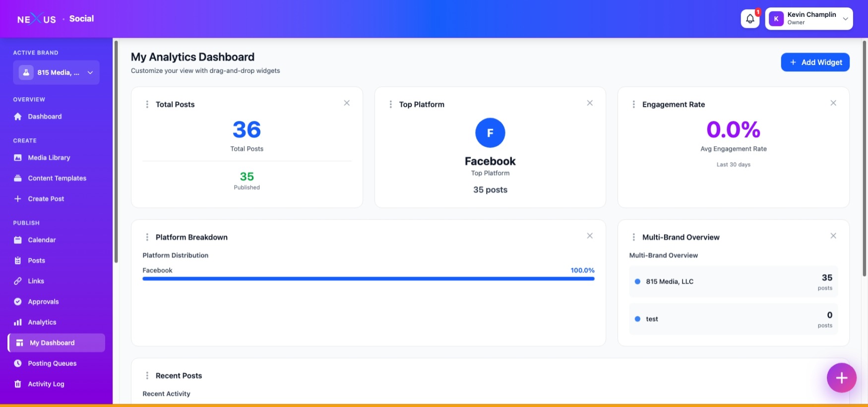Open Create Post from the sidebar
The height and width of the screenshot is (407, 868).
point(46,199)
